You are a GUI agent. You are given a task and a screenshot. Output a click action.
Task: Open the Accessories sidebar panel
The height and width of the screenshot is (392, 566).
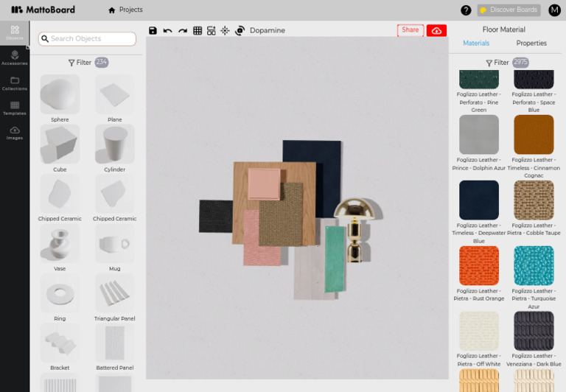pos(15,58)
